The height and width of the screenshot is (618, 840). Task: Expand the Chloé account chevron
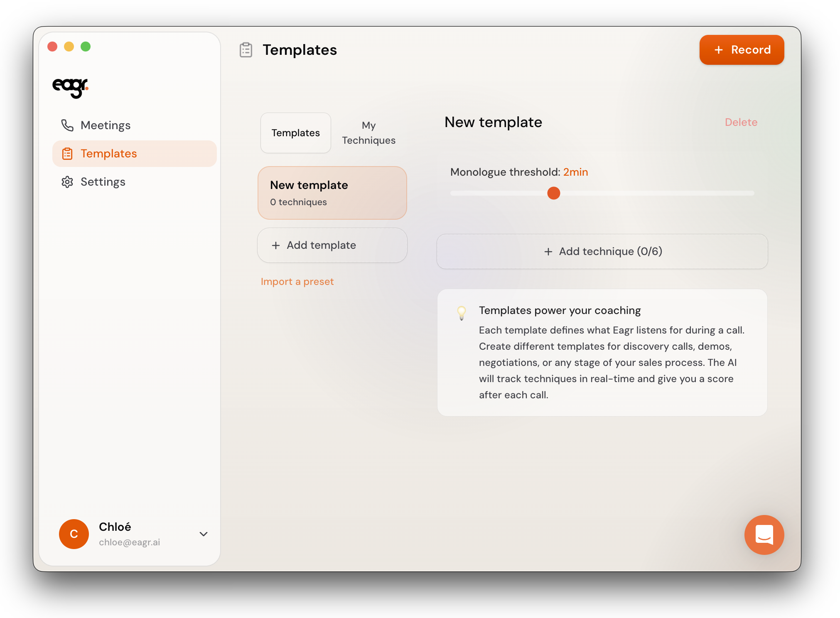click(x=204, y=534)
